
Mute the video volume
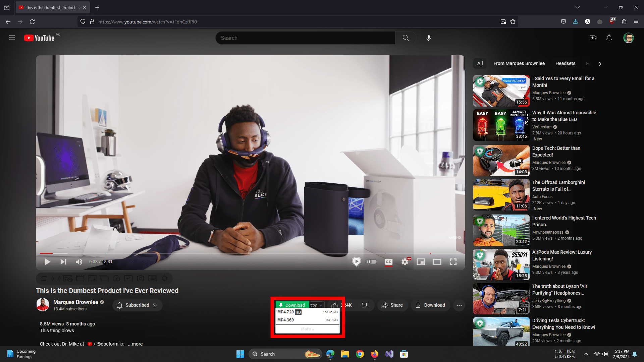(79, 262)
